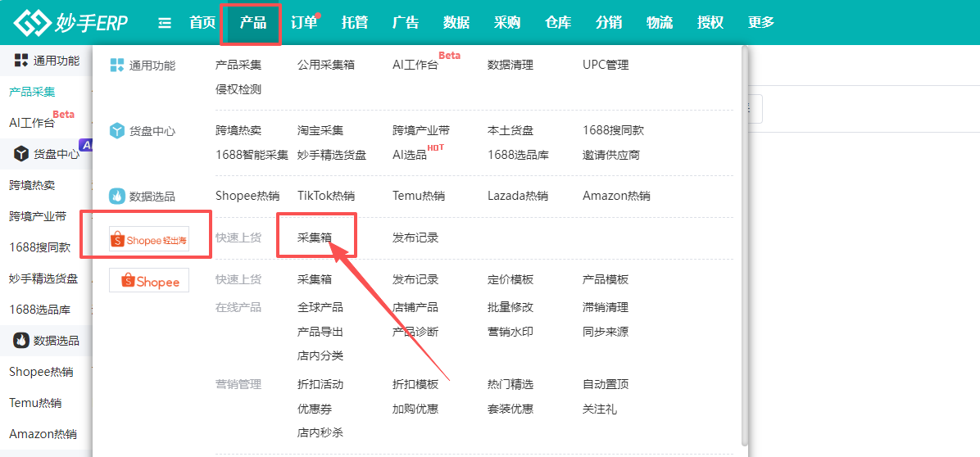The width and height of the screenshot is (980, 457).
Task: Open 侵权检测 link
Action: (238, 90)
